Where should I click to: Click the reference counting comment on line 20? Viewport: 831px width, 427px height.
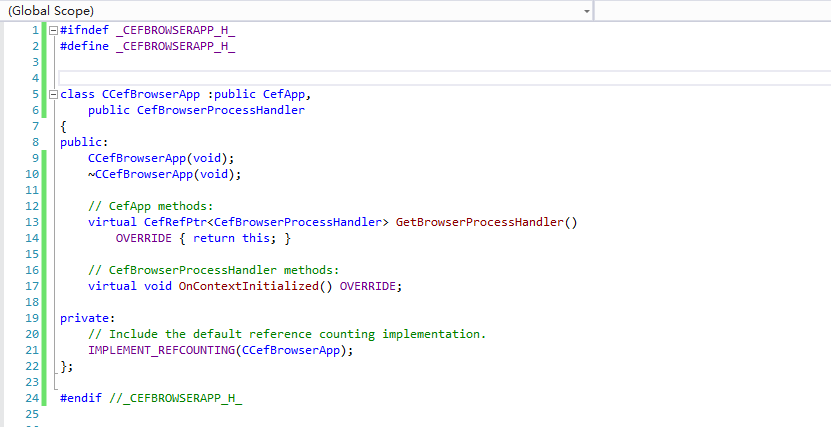[x=287, y=334]
